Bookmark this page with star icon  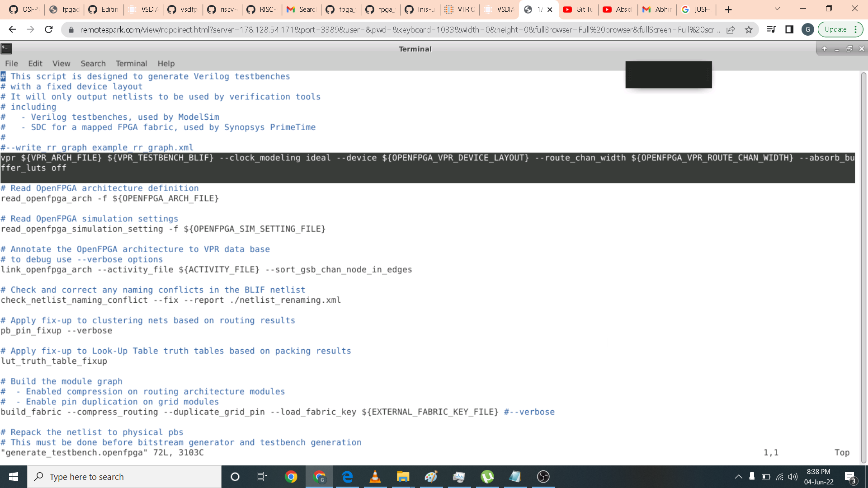[749, 29]
